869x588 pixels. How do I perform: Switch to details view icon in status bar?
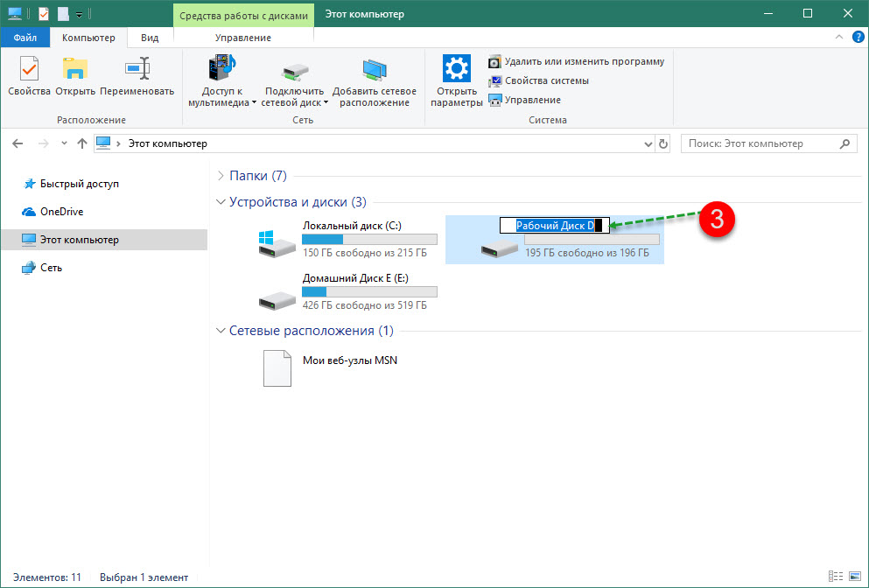point(836,577)
